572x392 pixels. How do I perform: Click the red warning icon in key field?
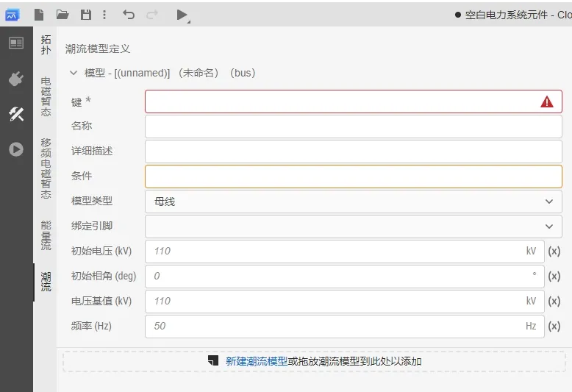click(x=547, y=101)
